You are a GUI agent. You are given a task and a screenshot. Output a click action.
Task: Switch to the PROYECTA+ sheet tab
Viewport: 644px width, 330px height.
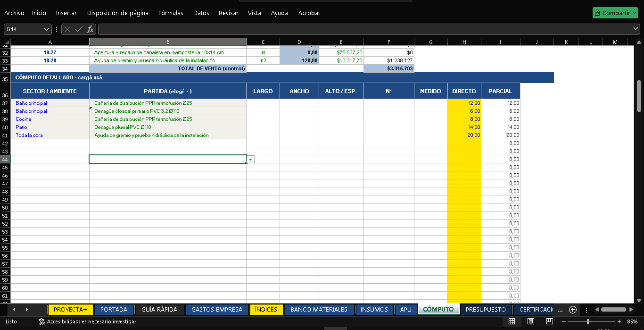tap(70, 310)
